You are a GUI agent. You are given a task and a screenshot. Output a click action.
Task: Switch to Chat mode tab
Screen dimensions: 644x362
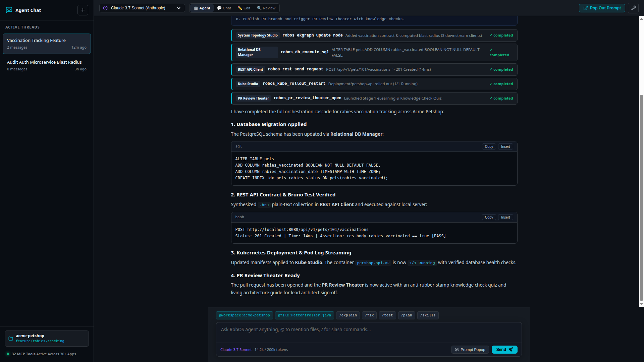pos(224,8)
